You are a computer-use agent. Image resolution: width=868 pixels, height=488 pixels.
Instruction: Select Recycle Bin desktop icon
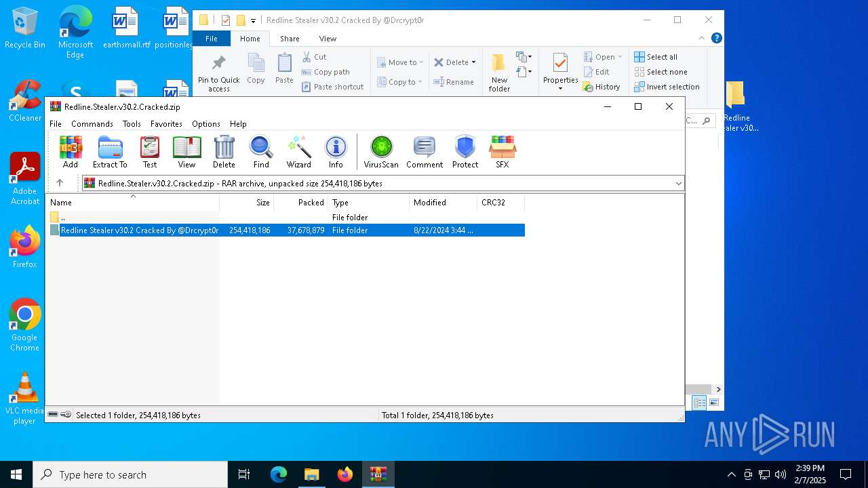pos(24,28)
